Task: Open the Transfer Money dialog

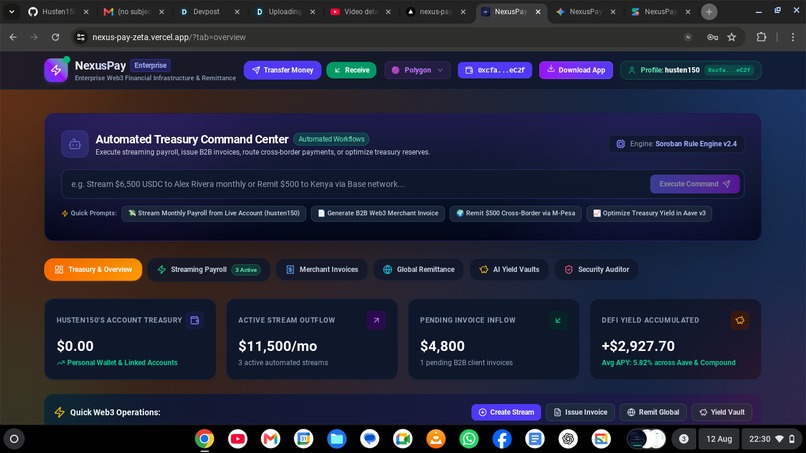Action: [x=283, y=70]
